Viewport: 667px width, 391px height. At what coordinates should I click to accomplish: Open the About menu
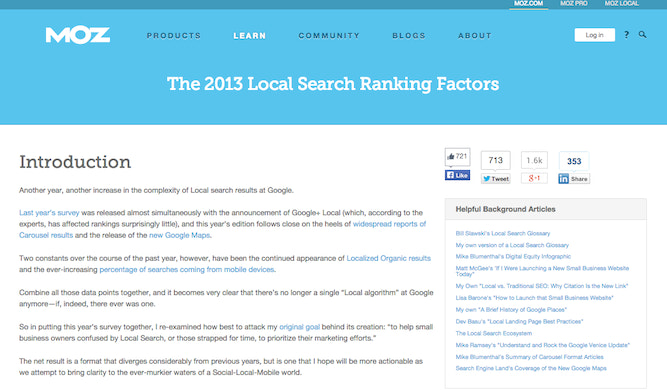475,36
